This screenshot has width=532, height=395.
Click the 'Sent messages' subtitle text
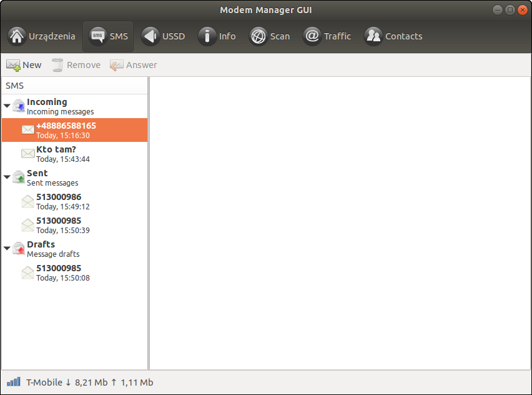point(52,183)
